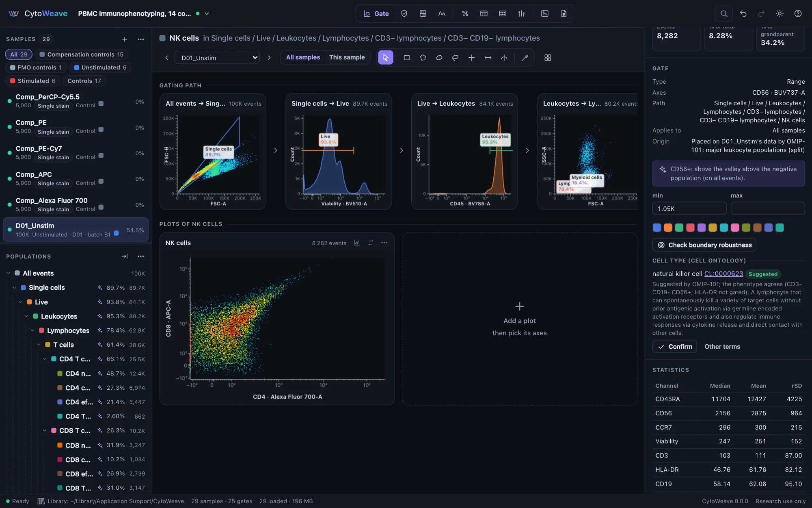Open Other terms for cell type
This screenshot has width=812, height=508.
pos(722,347)
